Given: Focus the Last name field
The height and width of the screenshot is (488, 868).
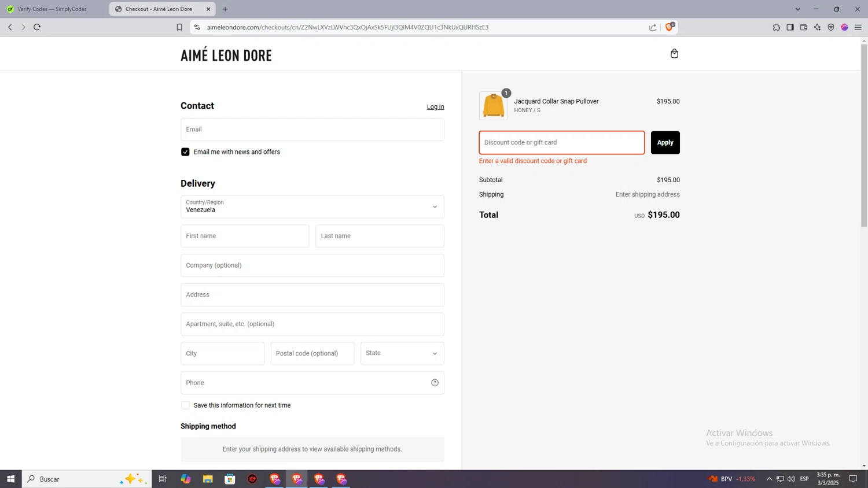Looking at the screenshot, I should [x=380, y=236].
